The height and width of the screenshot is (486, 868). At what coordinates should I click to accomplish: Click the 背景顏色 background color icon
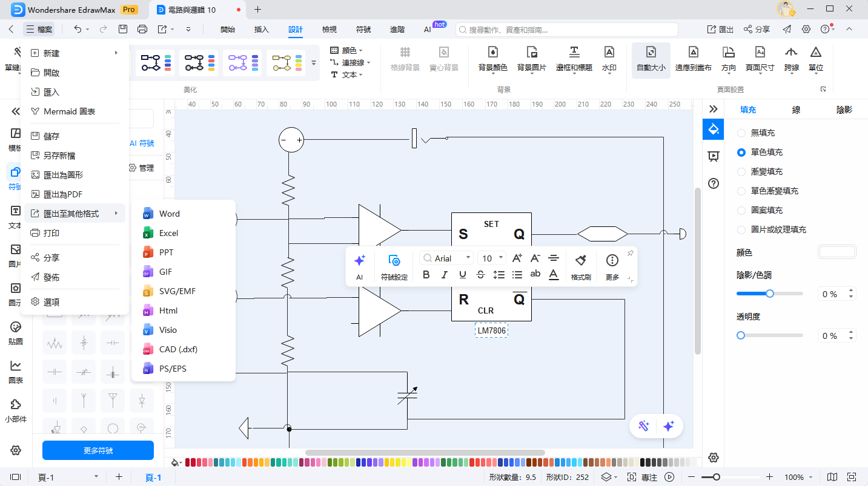pyautogui.click(x=492, y=53)
